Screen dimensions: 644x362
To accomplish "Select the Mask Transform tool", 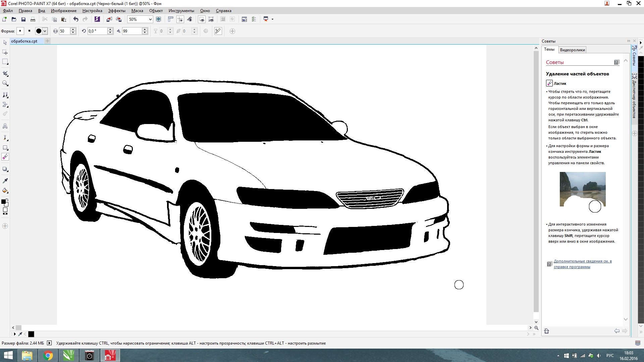I will [x=5, y=52].
